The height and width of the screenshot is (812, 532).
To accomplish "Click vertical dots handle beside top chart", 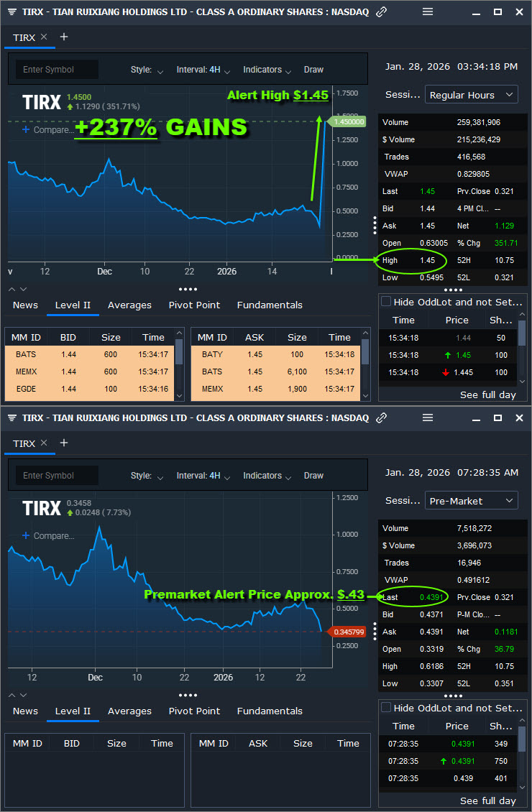I will [375, 225].
